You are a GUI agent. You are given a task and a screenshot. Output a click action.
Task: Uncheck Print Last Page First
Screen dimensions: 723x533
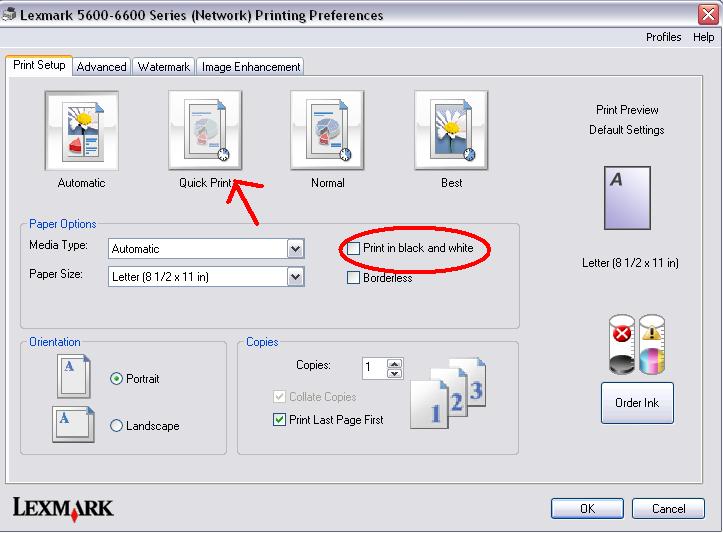pyautogui.click(x=279, y=420)
